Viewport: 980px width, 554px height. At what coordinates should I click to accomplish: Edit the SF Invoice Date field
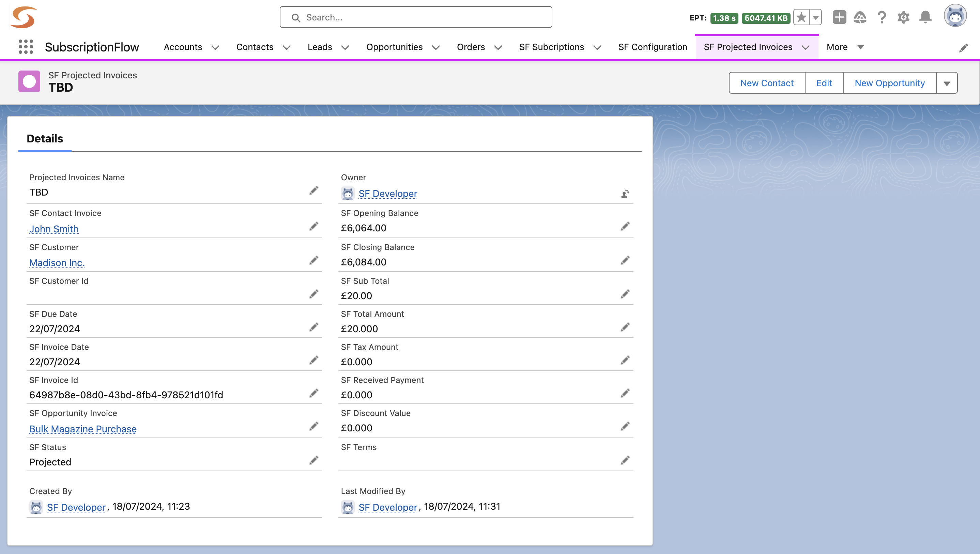click(x=314, y=360)
